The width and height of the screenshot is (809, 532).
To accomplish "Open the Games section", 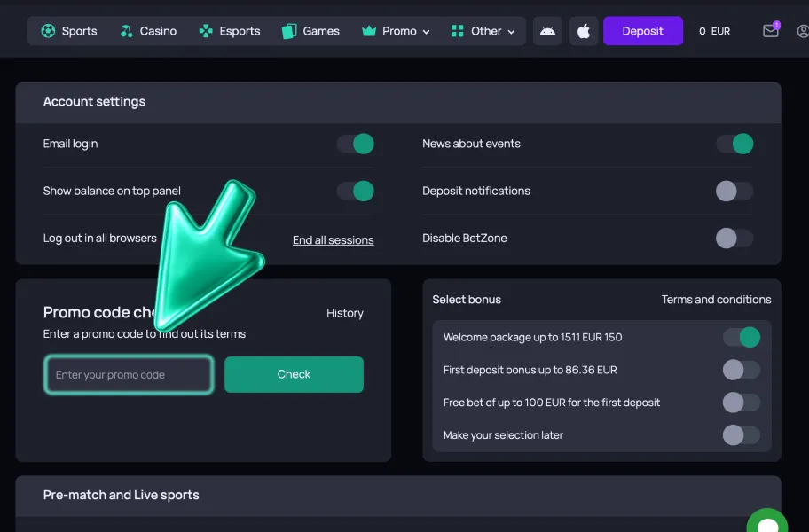I will 310,31.
